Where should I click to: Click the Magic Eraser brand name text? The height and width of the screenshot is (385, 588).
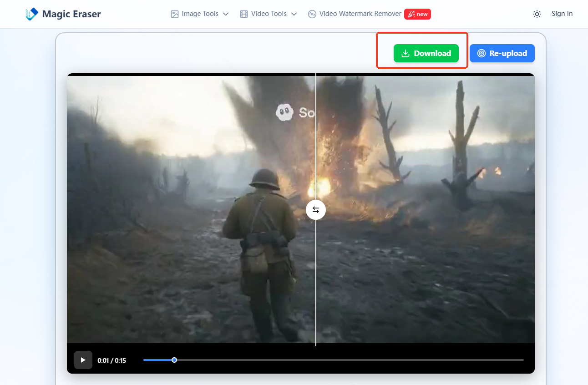pos(71,14)
